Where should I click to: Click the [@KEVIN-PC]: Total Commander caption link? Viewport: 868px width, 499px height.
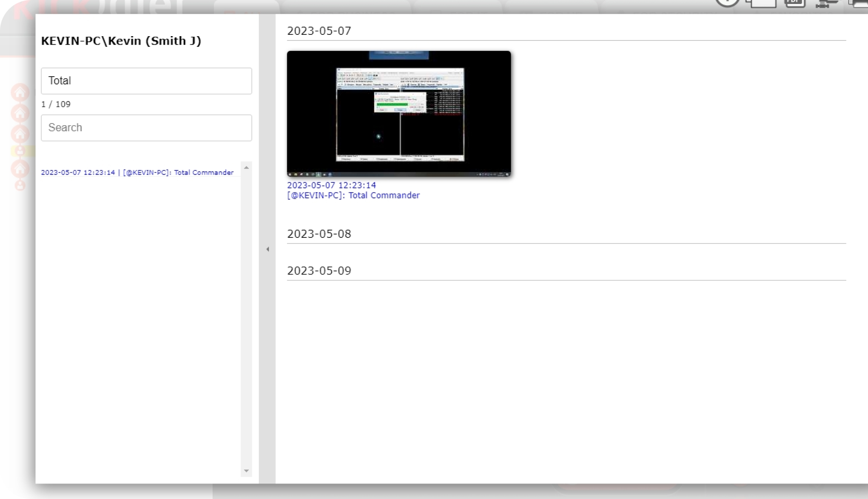pos(353,195)
